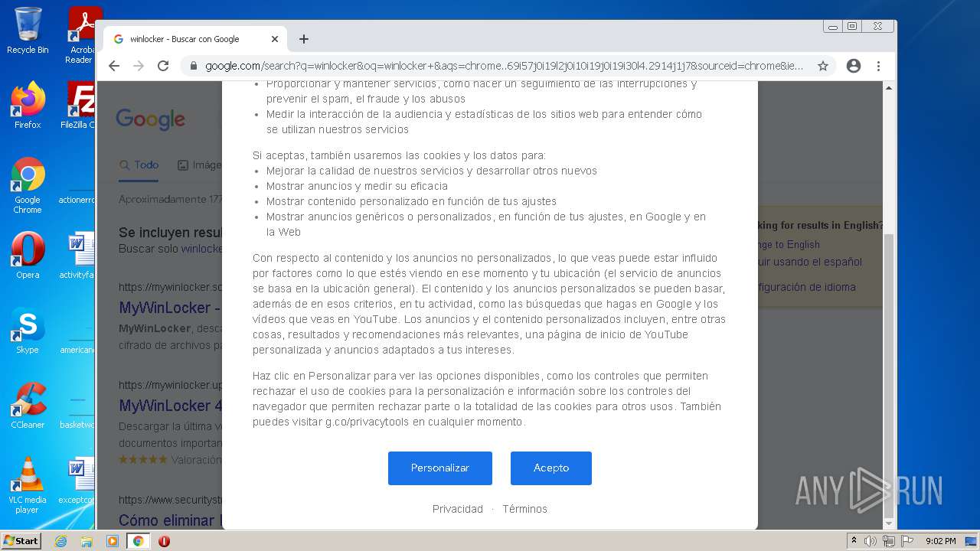Switch to Chrome via its taskbar button
The height and width of the screenshot is (551, 980).
[x=138, y=541]
